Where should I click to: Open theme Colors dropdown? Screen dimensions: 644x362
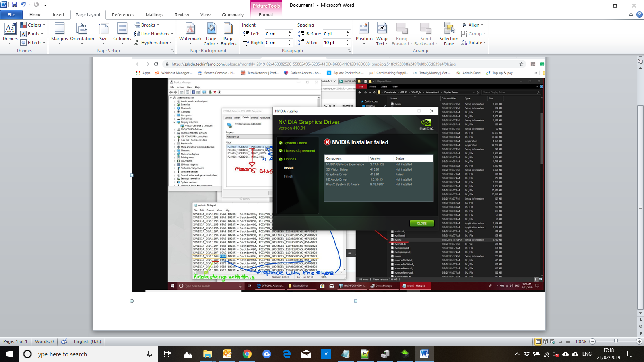click(33, 25)
